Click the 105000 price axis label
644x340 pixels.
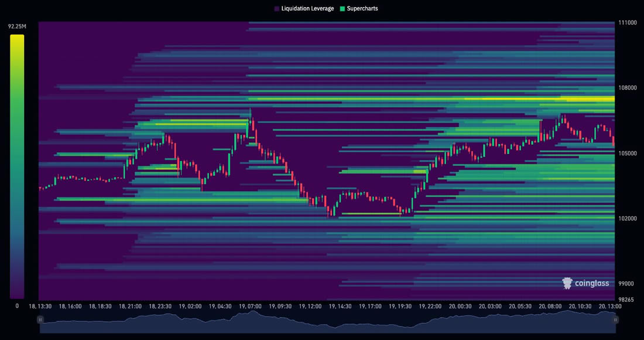[628, 153]
